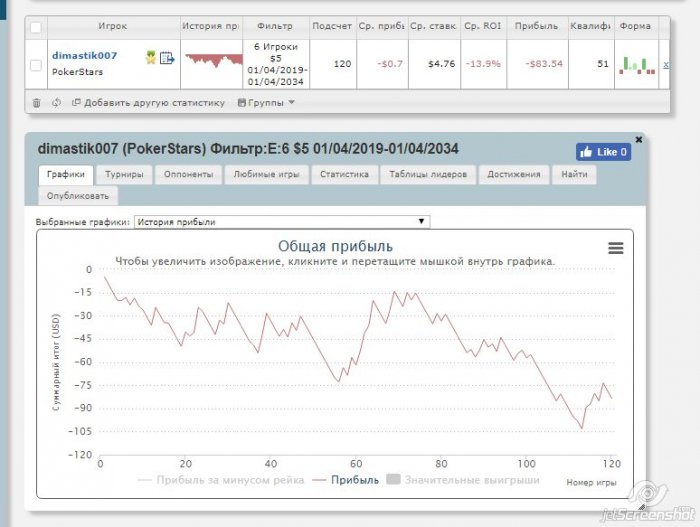
Task: Close the dimastik007 details panel
Action: pos(639,139)
